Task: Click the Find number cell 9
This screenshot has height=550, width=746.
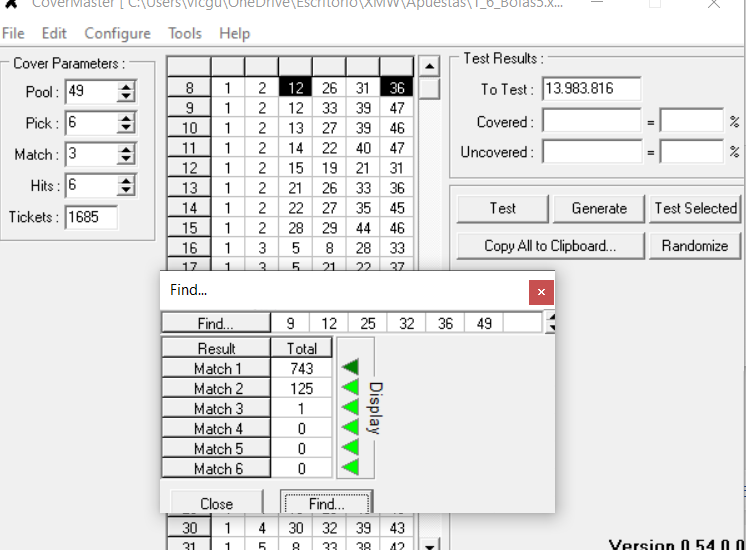Action: (290, 324)
